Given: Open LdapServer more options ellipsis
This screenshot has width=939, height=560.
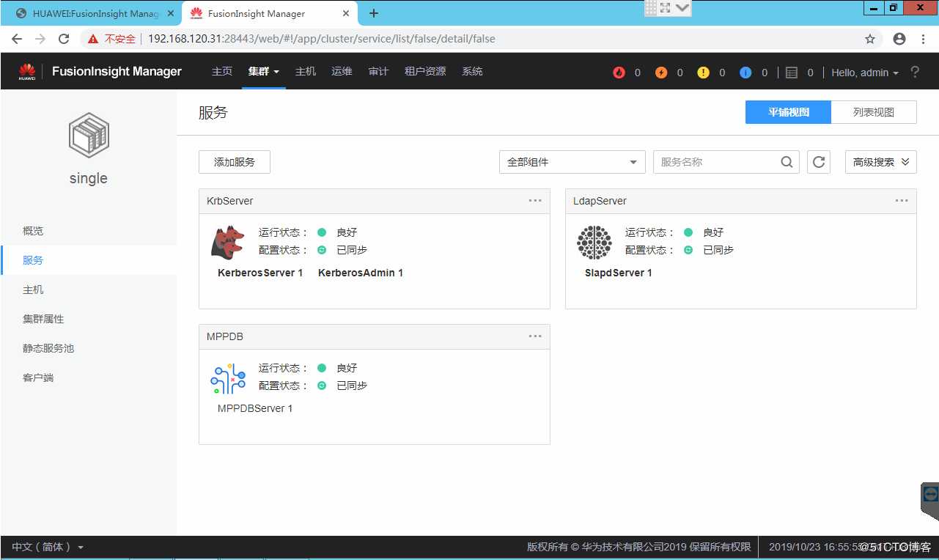Looking at the screenshot, I should pos(902,201).
